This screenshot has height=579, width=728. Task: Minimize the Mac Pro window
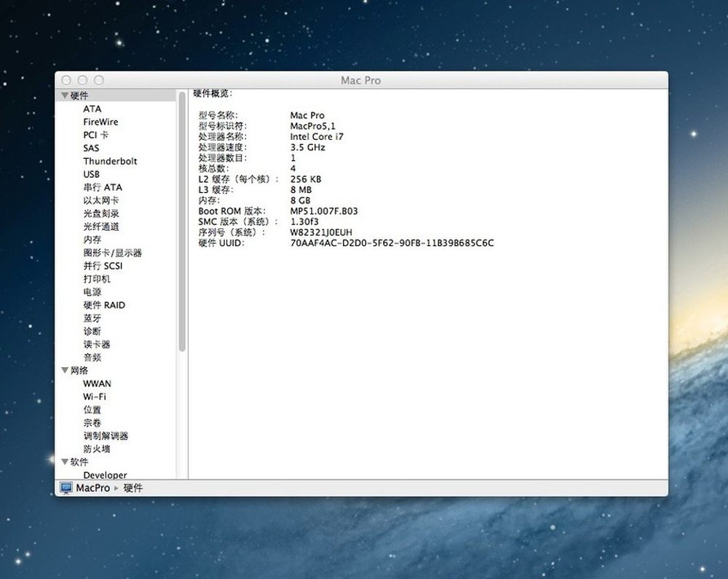83,80
